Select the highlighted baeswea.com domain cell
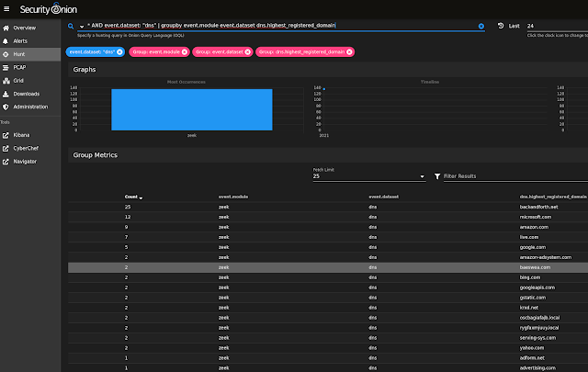 point(535,267)
